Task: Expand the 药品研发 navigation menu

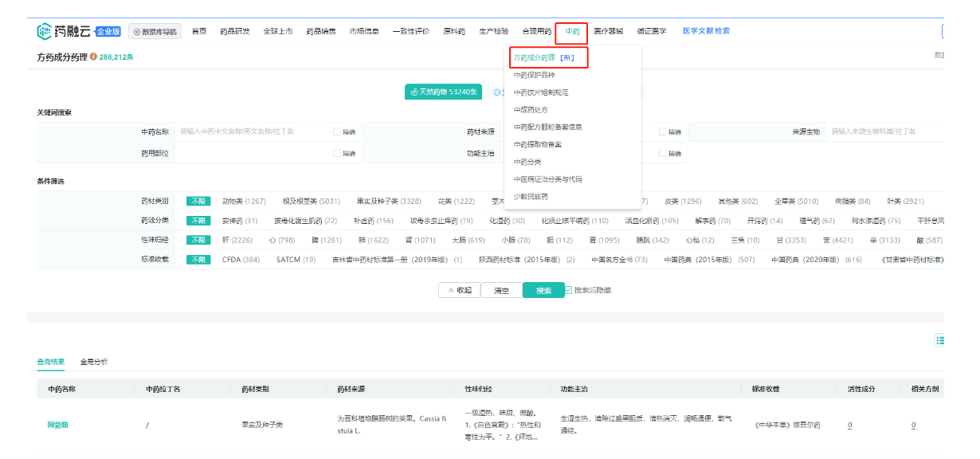Action: [x=235, y=32]
